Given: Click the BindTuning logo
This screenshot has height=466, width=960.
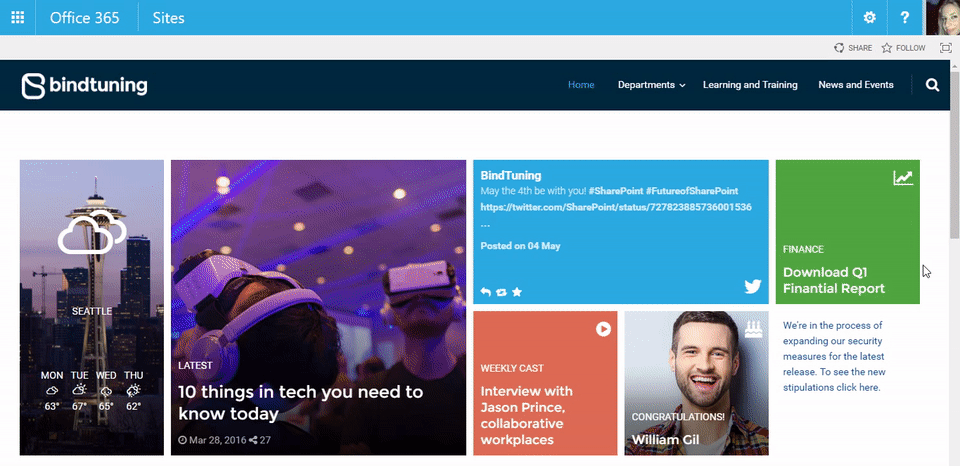Looking at the screenshot, I should click(x=84, y=86).
